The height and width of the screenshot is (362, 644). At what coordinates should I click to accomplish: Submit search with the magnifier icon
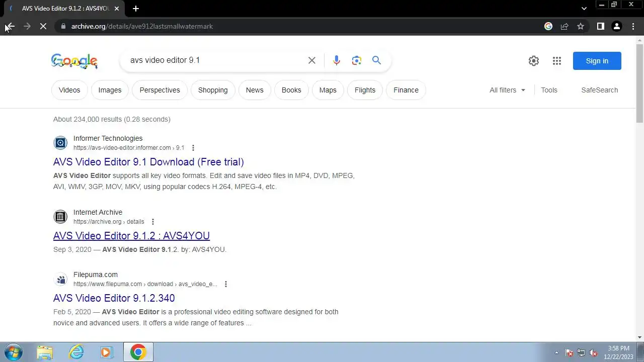376,60
